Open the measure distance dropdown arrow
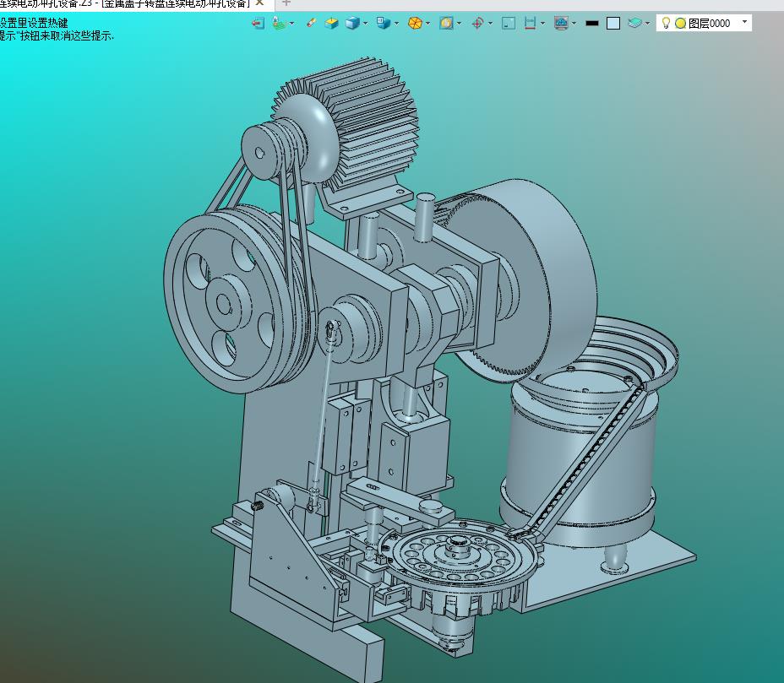The width and height of the screenshot is (784, 683). 543,24
